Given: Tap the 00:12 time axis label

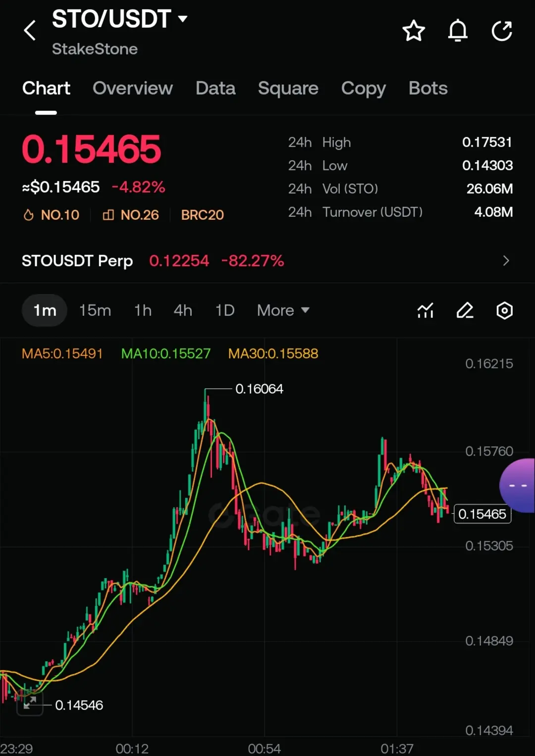Looking at the screenshot, I should coord(132,749).
